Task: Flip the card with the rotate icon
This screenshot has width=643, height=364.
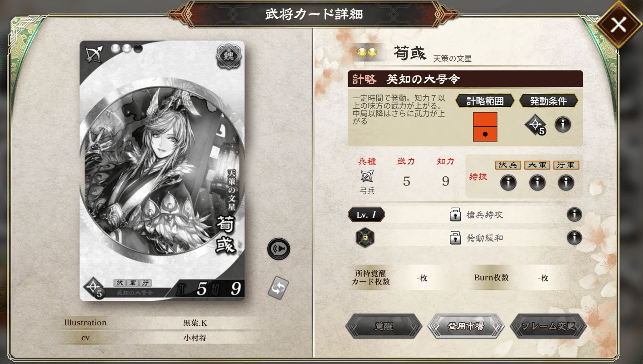Action: click(x=278, y=288)
